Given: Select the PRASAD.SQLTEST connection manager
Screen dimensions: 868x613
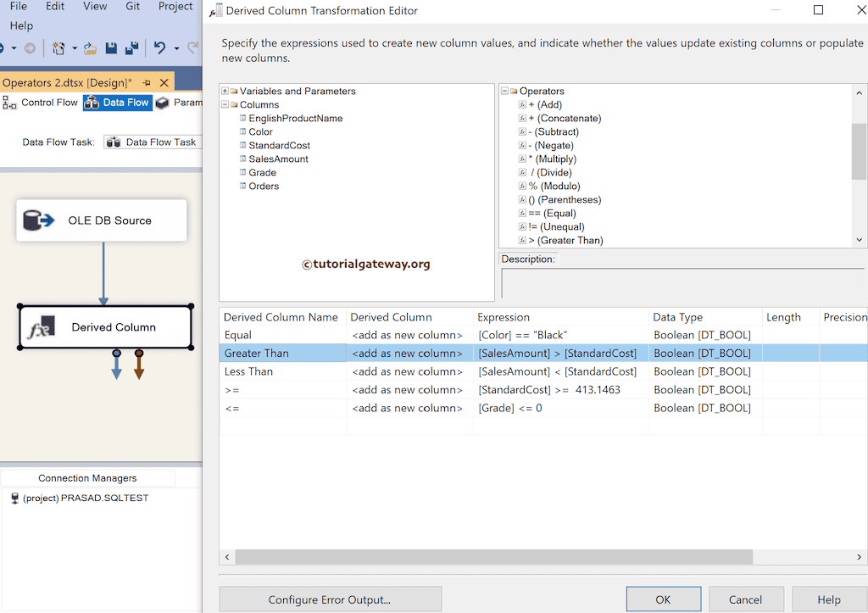Looking at the screenshot, I should click(80, 498).
